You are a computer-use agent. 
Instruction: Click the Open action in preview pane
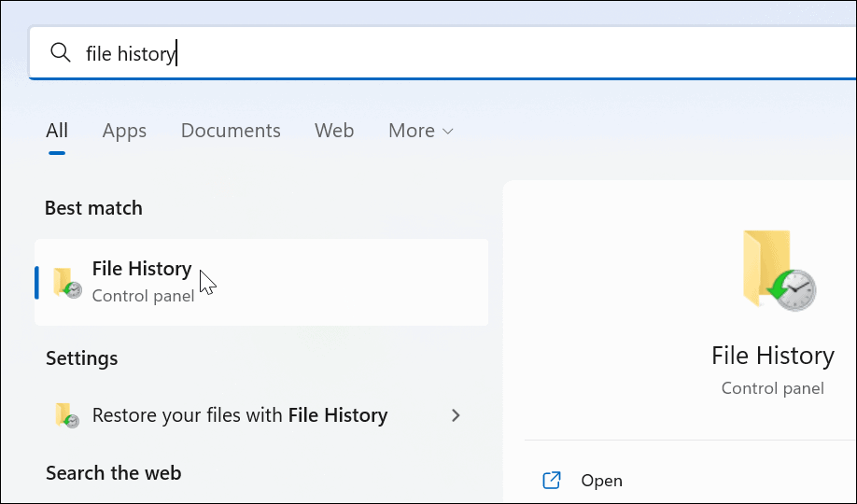(x=601, y=481)
